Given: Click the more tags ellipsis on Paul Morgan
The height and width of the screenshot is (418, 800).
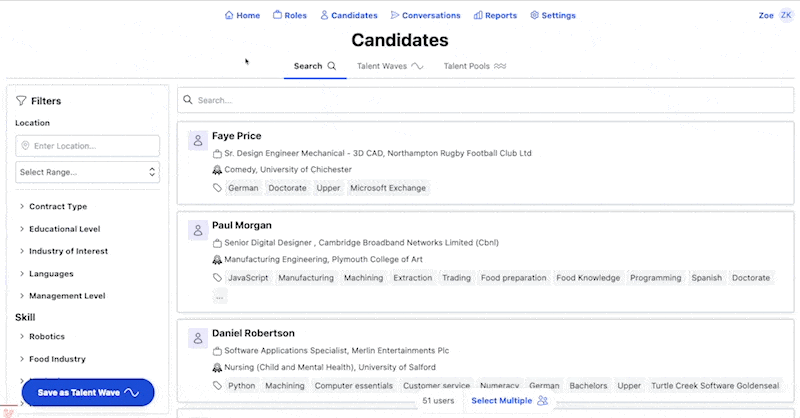Looking at the screenshot, I should [220, 296].
